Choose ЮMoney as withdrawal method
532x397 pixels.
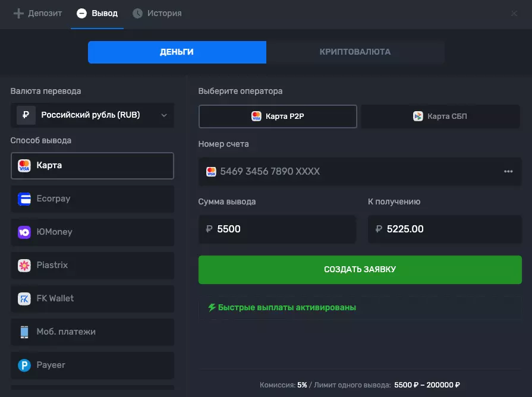[x=92, y=232]
